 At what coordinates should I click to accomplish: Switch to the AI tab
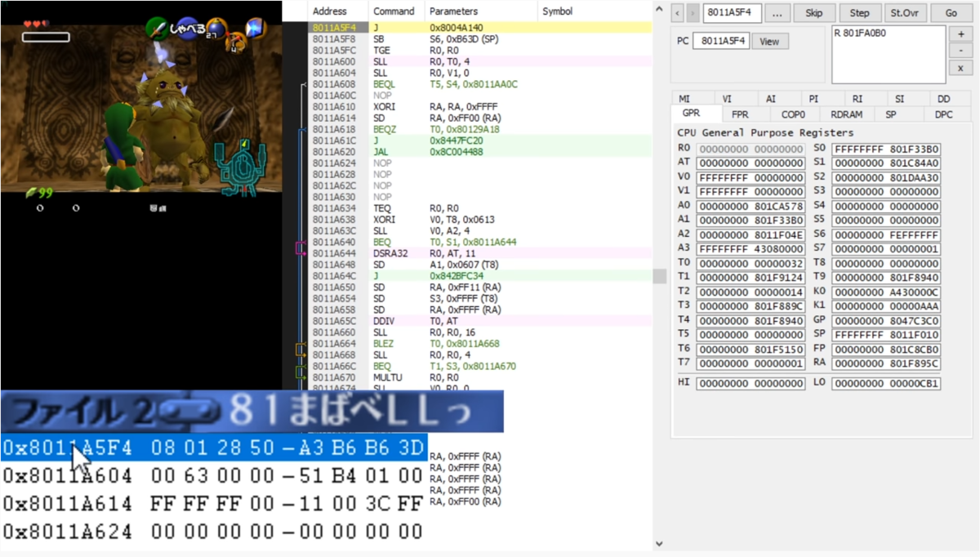[771, 99]
